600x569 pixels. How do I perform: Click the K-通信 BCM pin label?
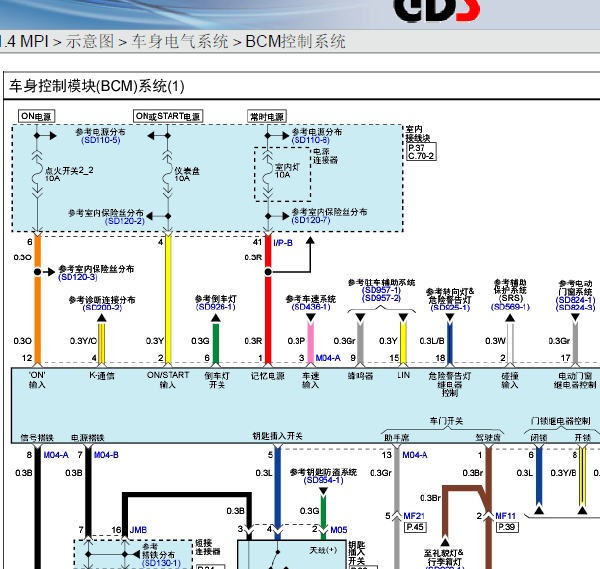pos(102,376)
